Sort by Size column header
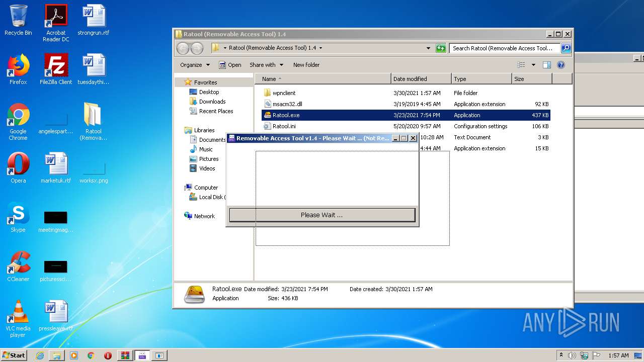 (x=532, y=79)
